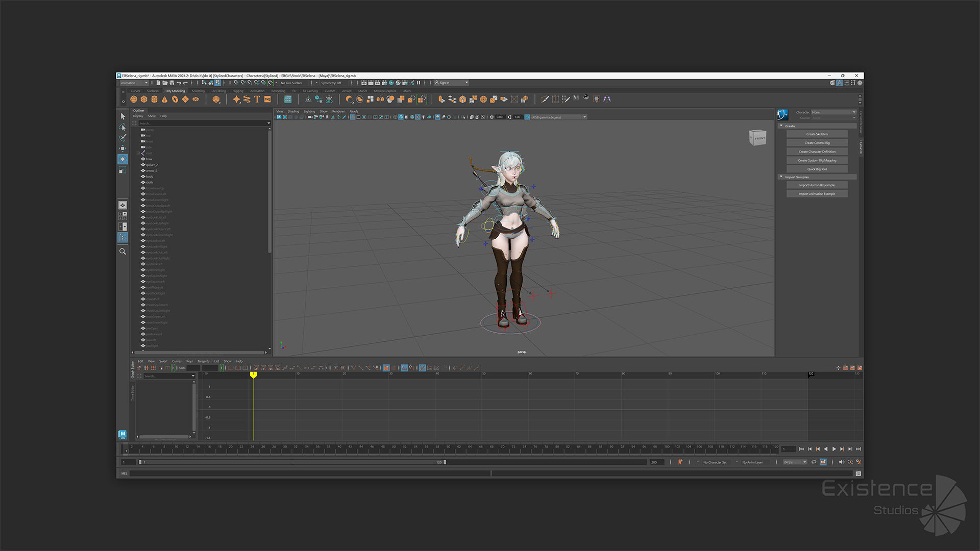Click the range slider end handle
The image size is (980, 551).
[x=445, y=462]
